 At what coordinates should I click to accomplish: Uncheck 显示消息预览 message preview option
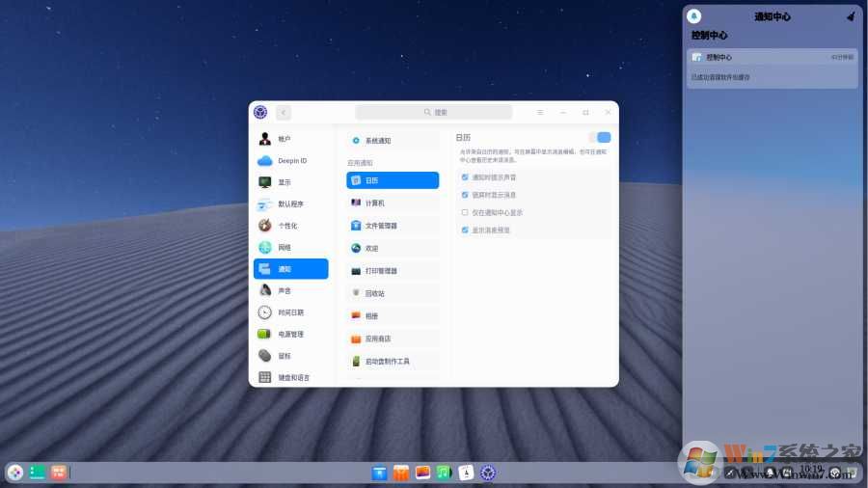pos(465,230)
